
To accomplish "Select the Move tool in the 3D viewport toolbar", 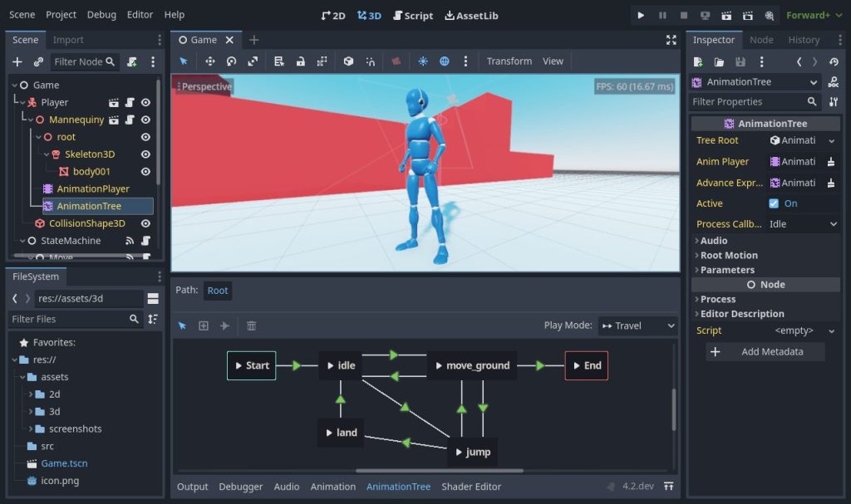I will click(x=209, y=61).
